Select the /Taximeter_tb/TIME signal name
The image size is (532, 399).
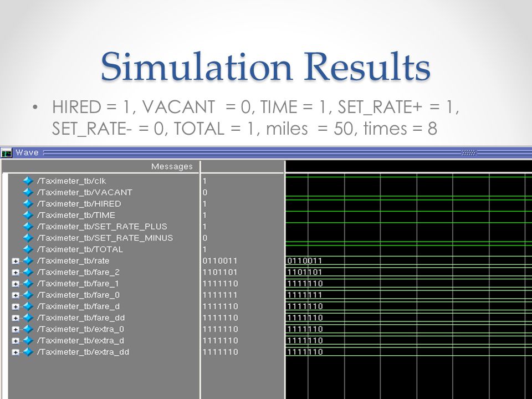point(76,215)
